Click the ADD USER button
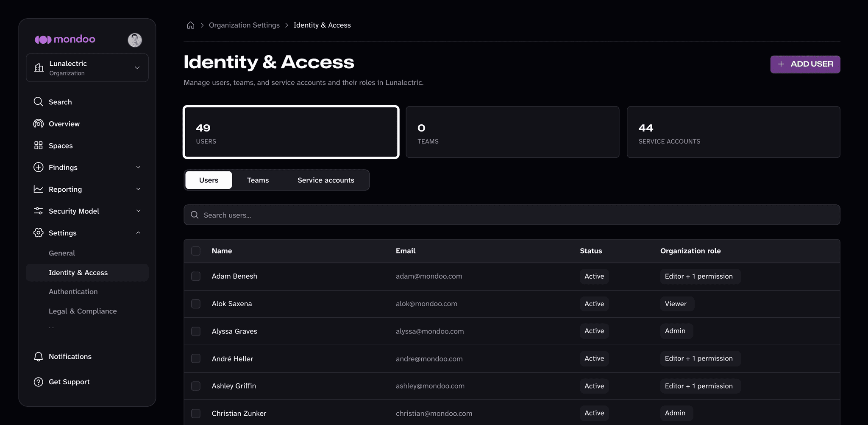Image resolution: width=868 pixels, height=425 pixels. tap(805, 64)
